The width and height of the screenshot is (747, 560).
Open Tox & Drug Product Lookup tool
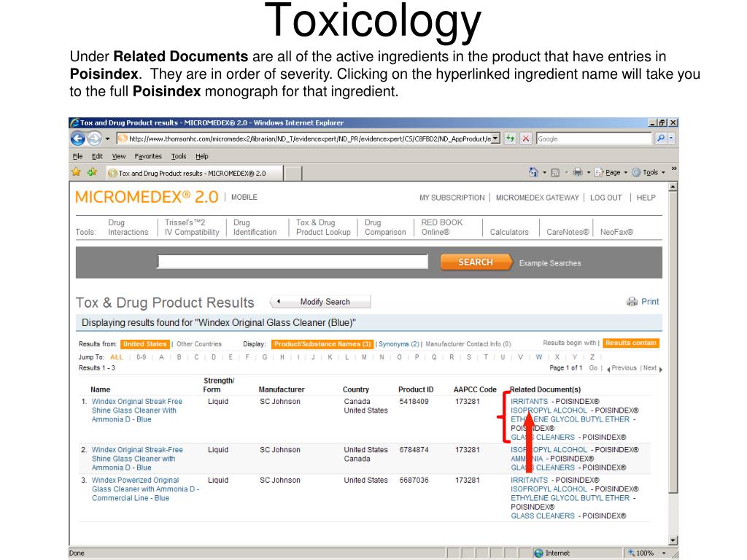(323, 227)
